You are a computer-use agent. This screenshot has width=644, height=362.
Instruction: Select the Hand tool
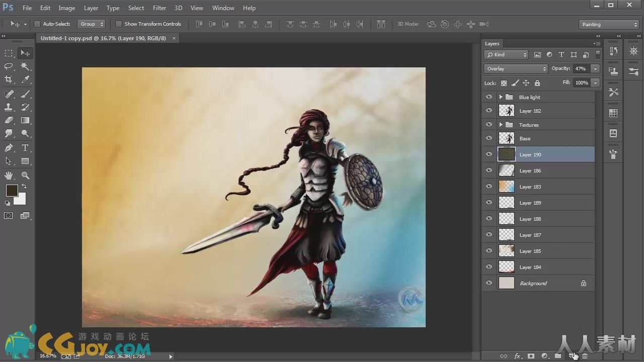click(9, 175)
